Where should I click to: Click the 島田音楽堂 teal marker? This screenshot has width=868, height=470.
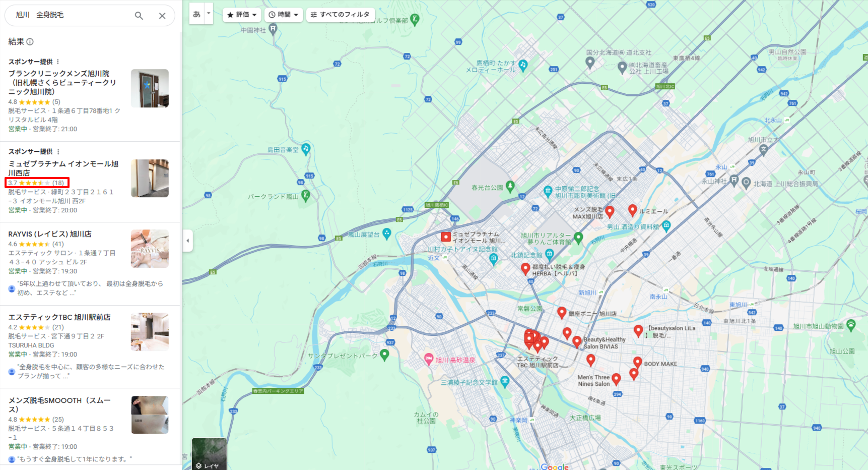(x=306, y=149)
